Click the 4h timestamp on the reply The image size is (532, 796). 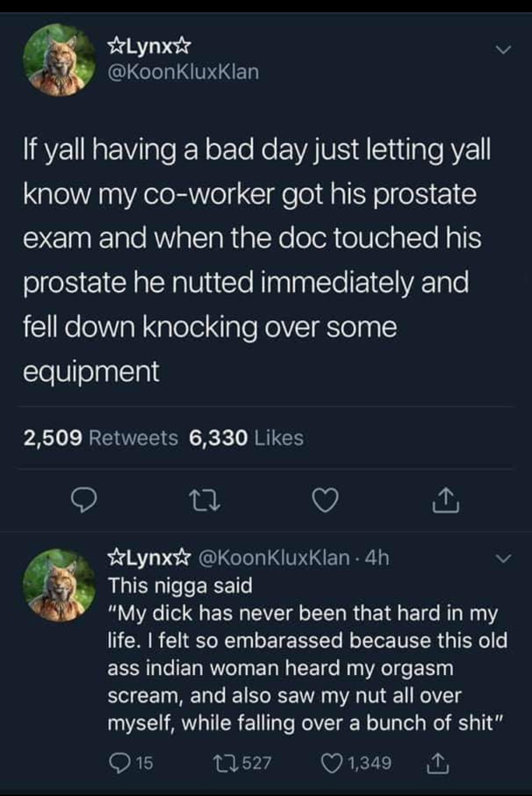tap(378, 558)
